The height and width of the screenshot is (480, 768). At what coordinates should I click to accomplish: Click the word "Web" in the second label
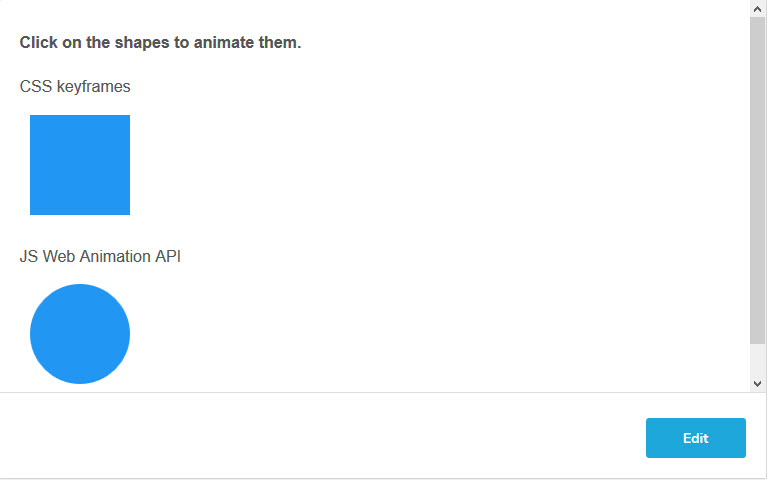58,257
